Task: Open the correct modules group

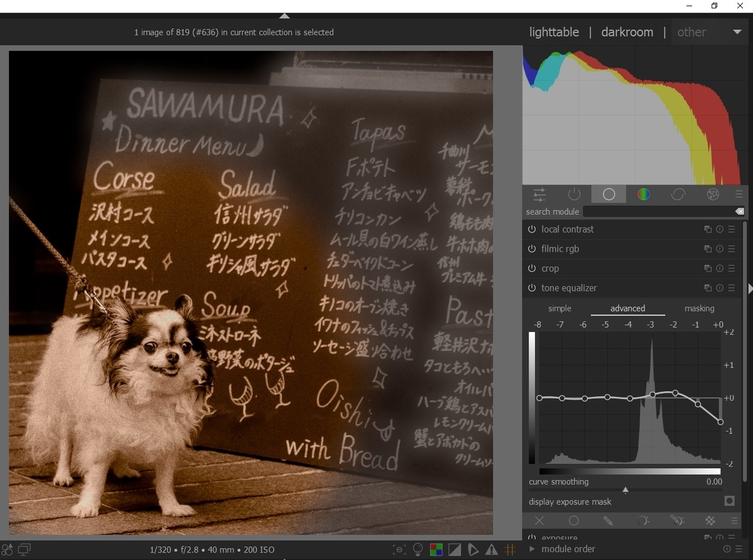Action: 678,194
